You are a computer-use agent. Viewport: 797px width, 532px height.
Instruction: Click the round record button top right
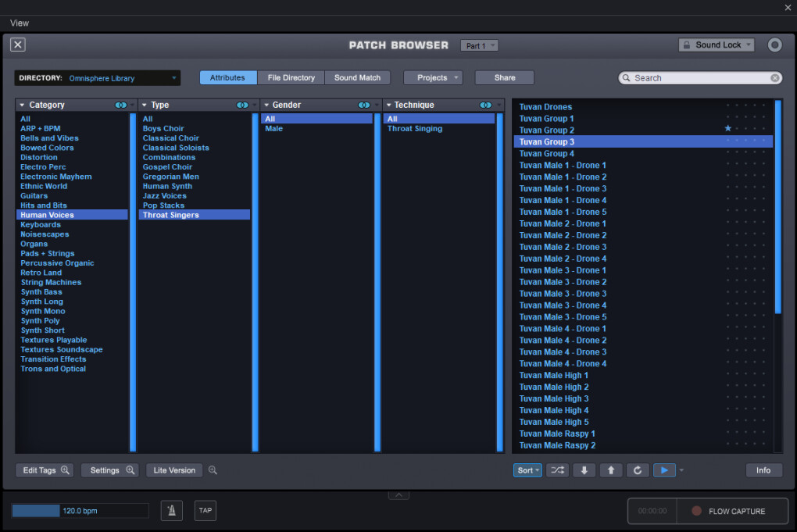[774, 45]
